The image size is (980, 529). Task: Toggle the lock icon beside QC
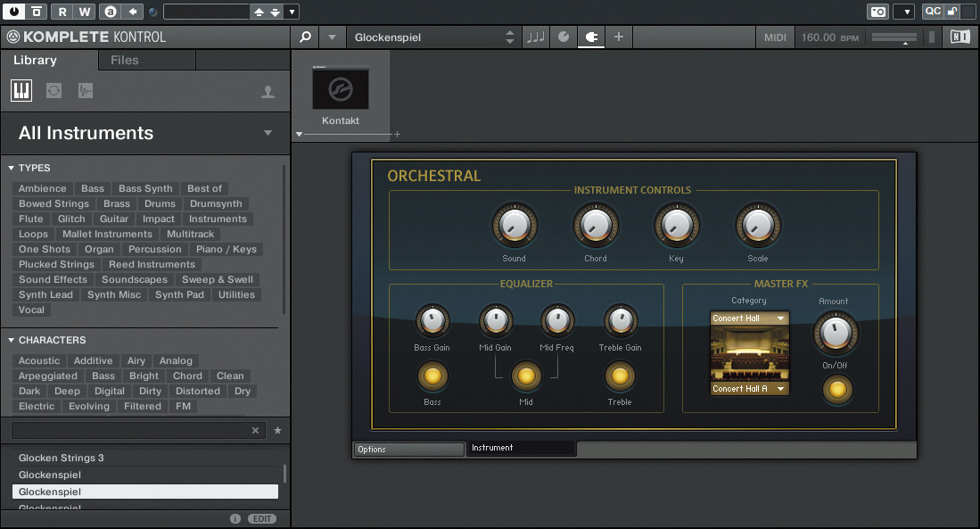[951, 12]
